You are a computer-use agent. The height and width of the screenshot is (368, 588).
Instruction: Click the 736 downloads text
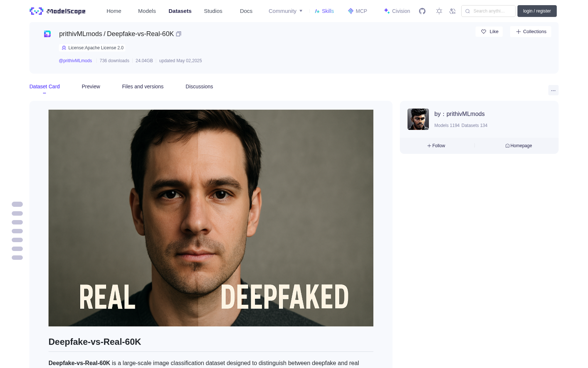(x=114, y=61)
